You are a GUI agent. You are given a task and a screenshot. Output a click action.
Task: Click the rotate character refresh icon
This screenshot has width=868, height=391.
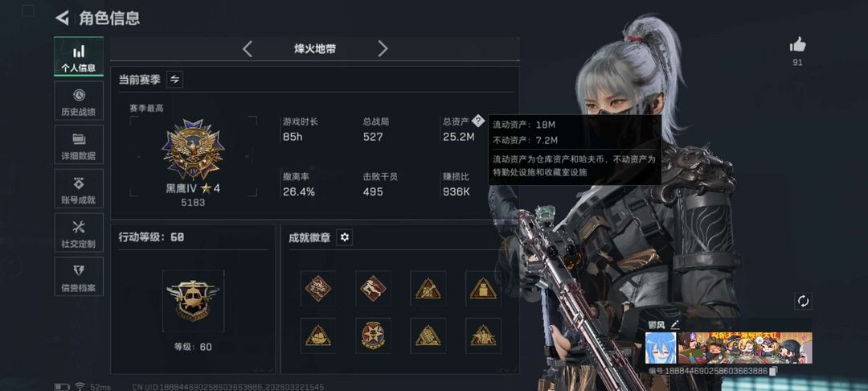[803, 301]
